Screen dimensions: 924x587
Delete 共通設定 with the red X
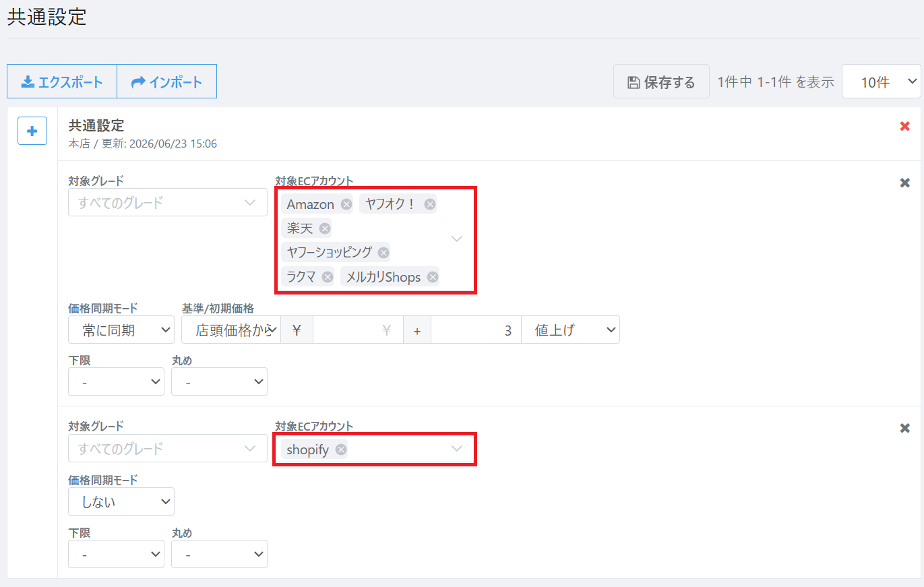point(905,127)
